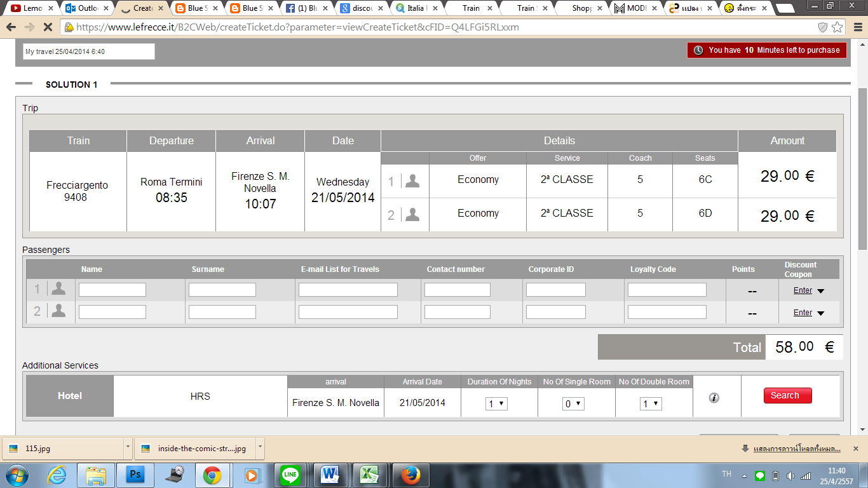Screen dimensions: 868x488
Task: Click the taskbar clock showing 11:40
Action: point(837,475)
